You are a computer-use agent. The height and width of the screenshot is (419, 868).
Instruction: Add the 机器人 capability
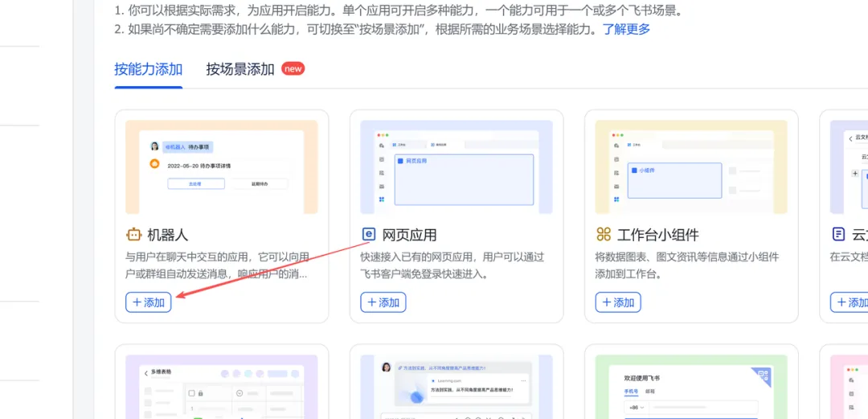click(149, 302)
